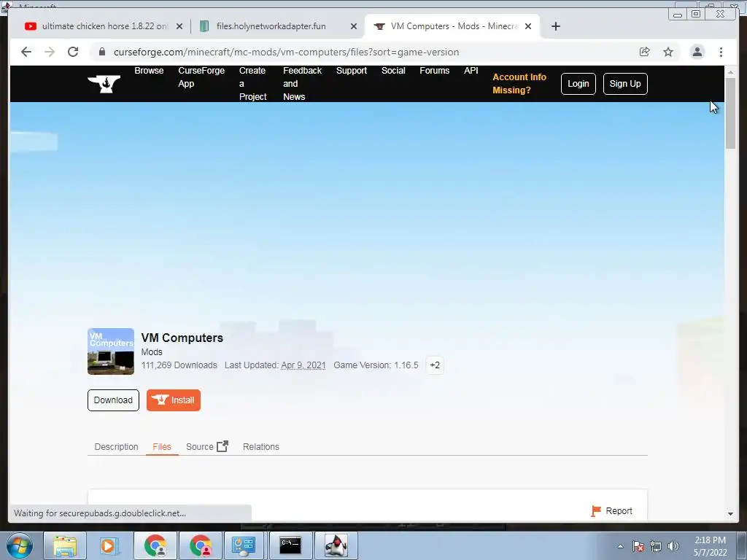Click network tray icon
This screenshot has height=560, width=747.
(x=656, y=546)
